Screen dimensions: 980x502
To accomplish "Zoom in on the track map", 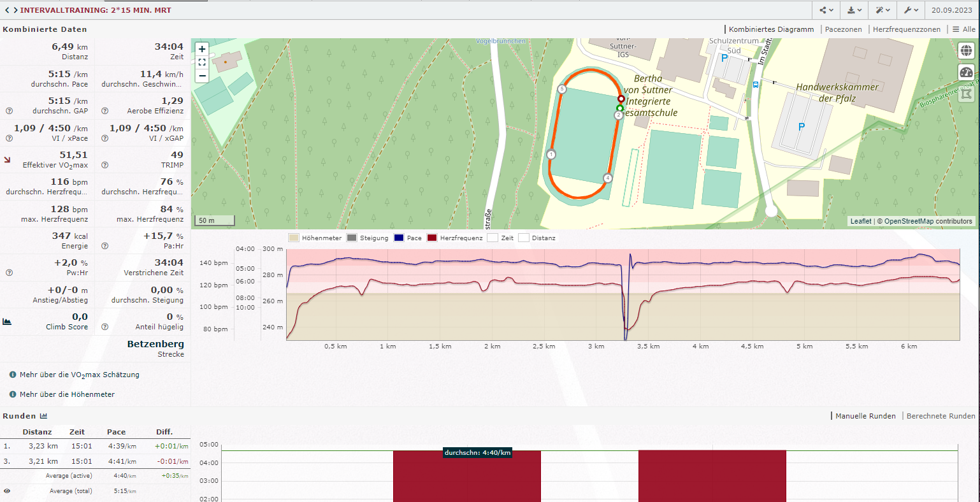I will click(202, 49).
